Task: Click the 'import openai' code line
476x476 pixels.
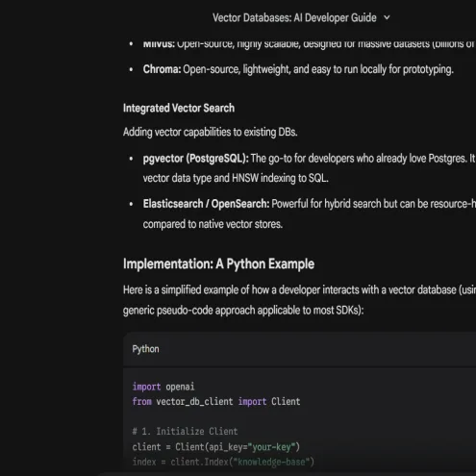Action: (163, 387)
